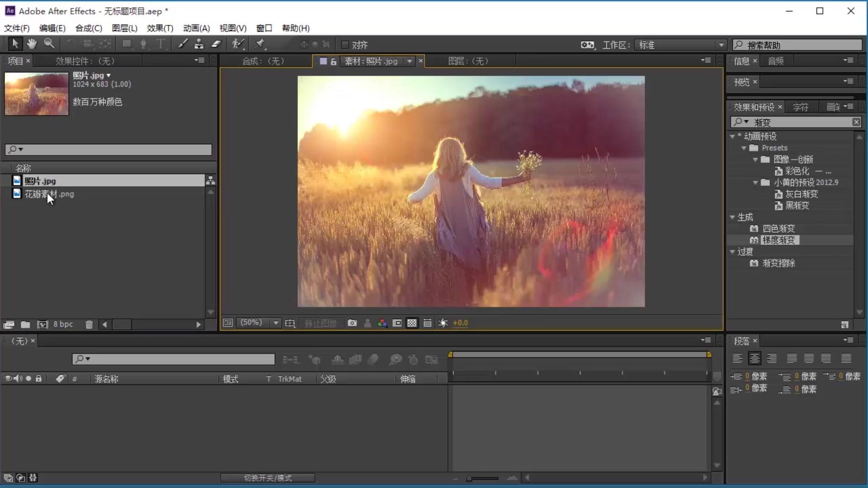Screen dimensions: 868x488
Task: Open the 50% magnification dropdown
Action: point(275,323)
